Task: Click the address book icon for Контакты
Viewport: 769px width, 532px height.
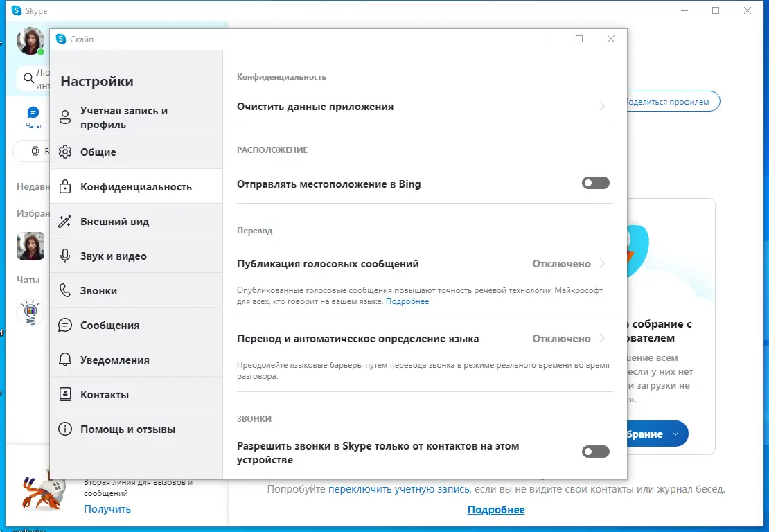Action: point(64,395)
